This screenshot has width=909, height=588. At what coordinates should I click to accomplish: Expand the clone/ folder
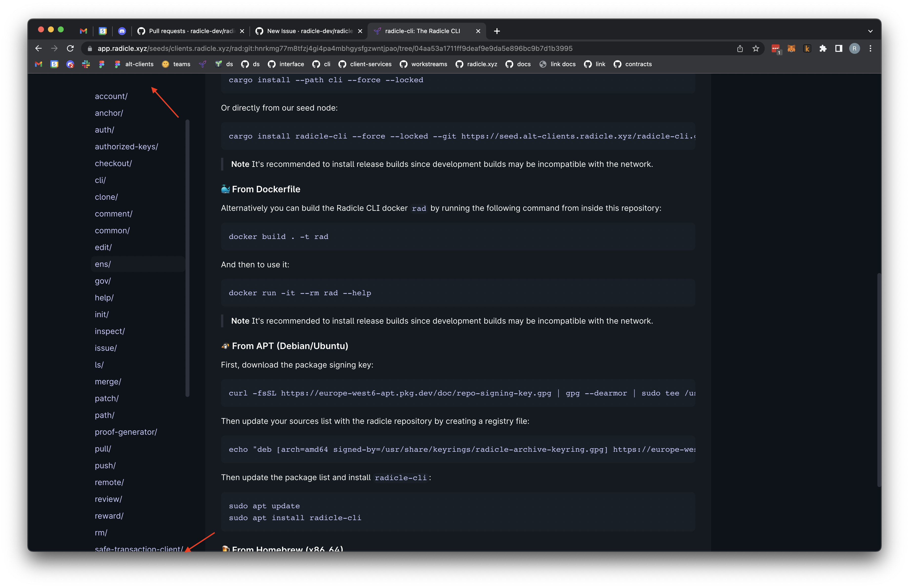[106, 197]
